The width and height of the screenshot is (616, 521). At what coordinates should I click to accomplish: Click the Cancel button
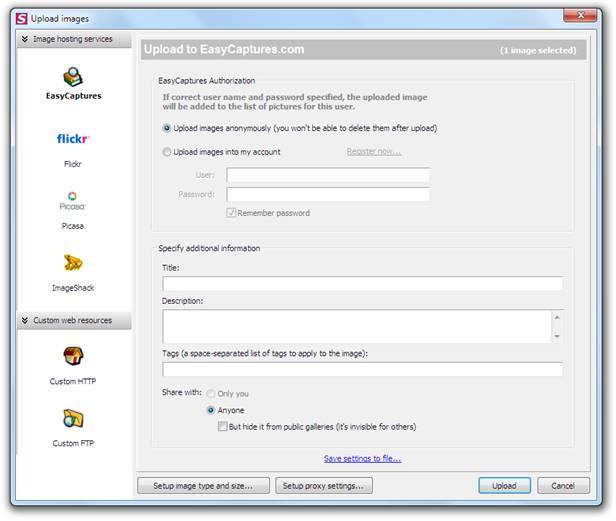pos(563,486)
